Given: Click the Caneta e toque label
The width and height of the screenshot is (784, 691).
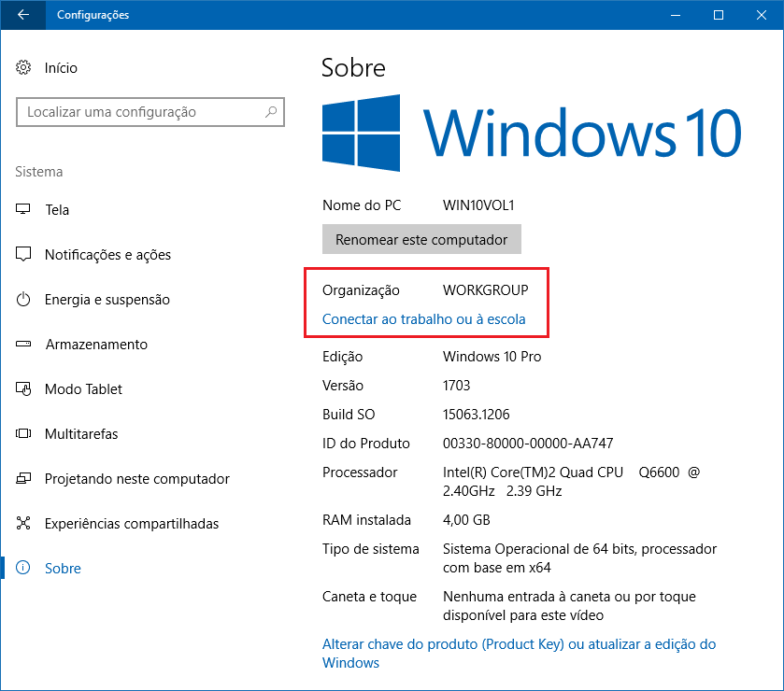Looking at the screenshot, I should [369, 597].
